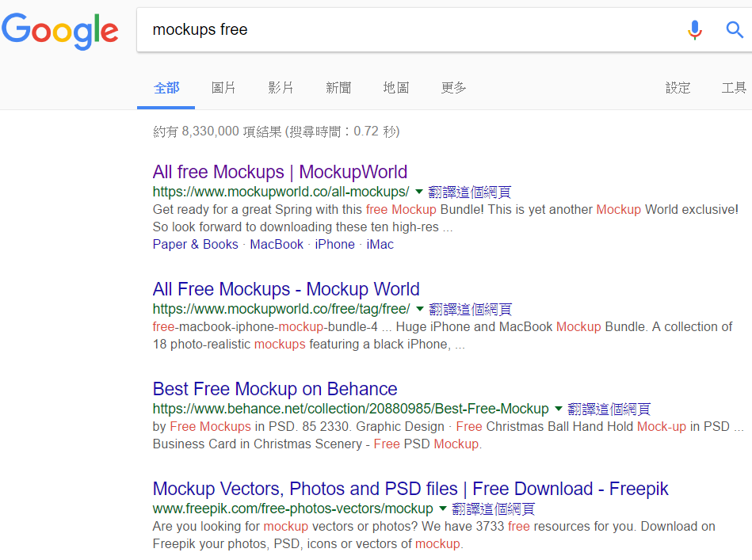Click snippet starting by Free Mockups in PSD
The image size is (752, 560).
click(x=448, y=435)
